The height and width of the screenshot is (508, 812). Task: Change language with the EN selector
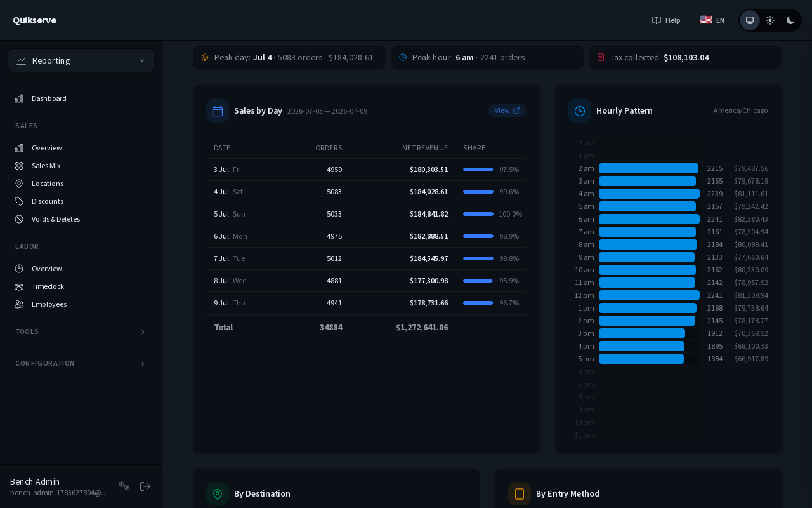click(x=712, y=20)
